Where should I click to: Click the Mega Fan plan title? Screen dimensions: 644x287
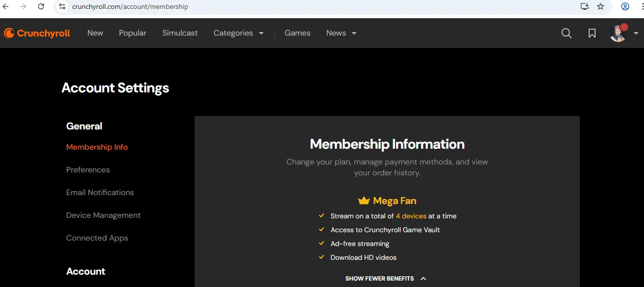(x=395, y=201)
